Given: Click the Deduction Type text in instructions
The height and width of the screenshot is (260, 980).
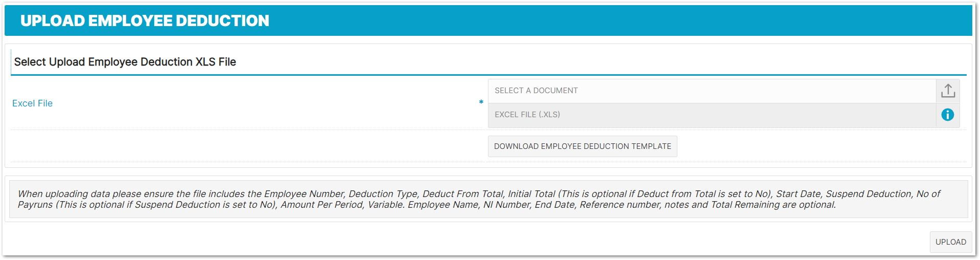Looking at the screenshot, I should (x=383, y=194).
